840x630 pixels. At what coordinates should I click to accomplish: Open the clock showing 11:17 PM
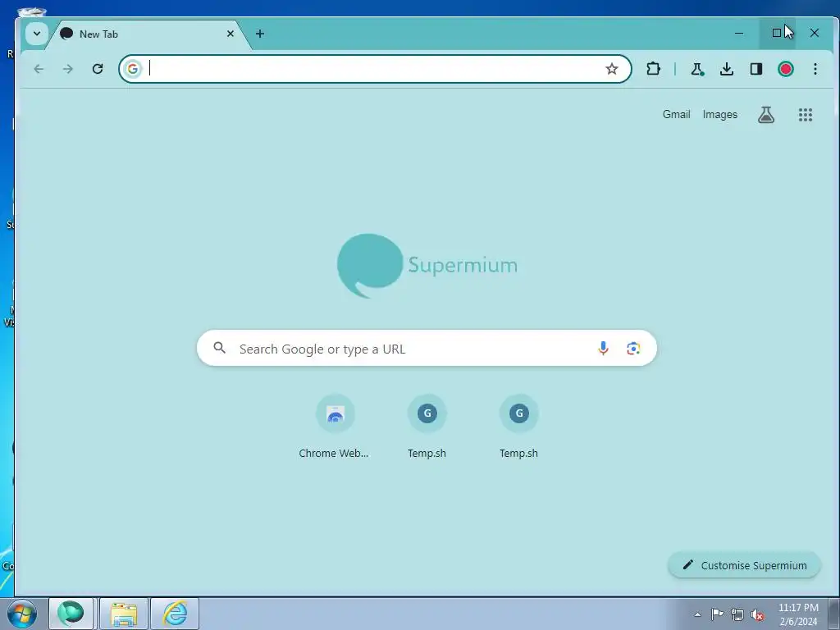[x=798, y=614]
